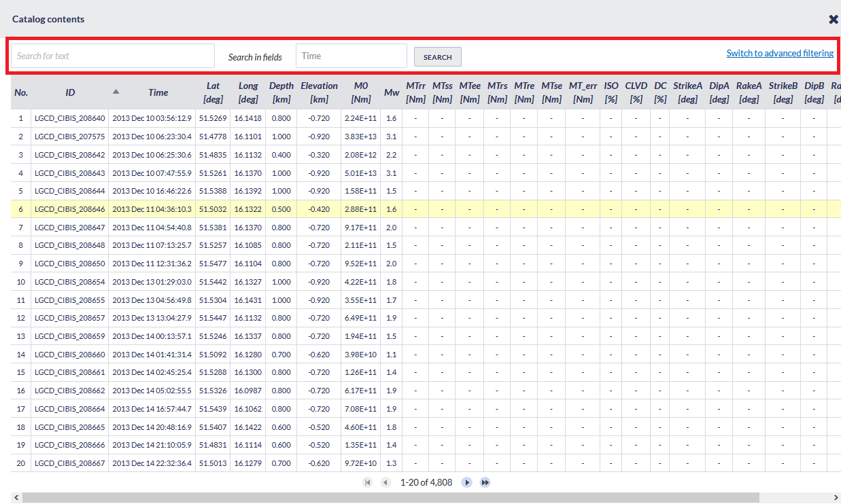
Task: Click the Elevation column header
Action: (319, 92)
